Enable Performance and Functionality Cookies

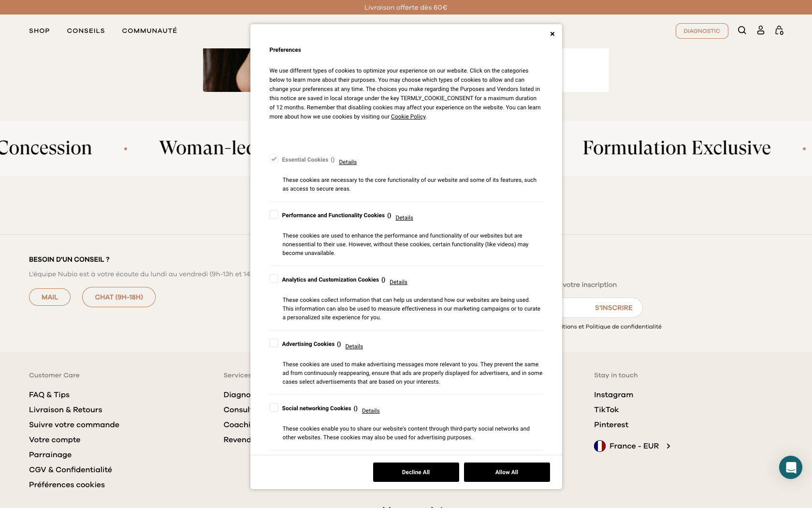click(x=274, y=214)
